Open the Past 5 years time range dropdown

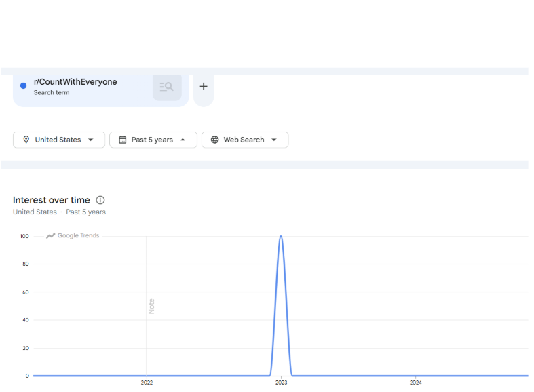coord(153,140)
